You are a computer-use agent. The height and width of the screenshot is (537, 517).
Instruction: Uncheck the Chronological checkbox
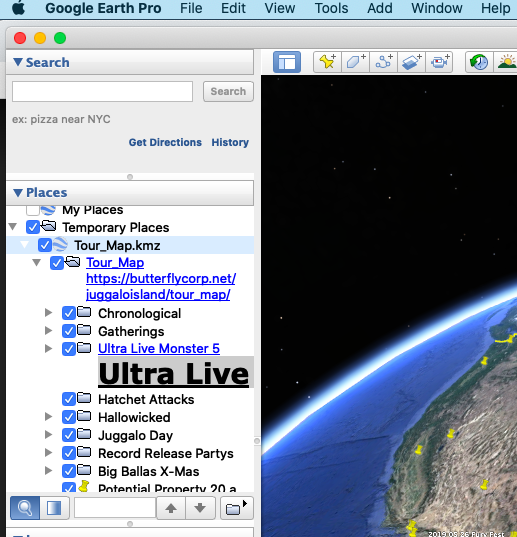[x=69, y=313]
